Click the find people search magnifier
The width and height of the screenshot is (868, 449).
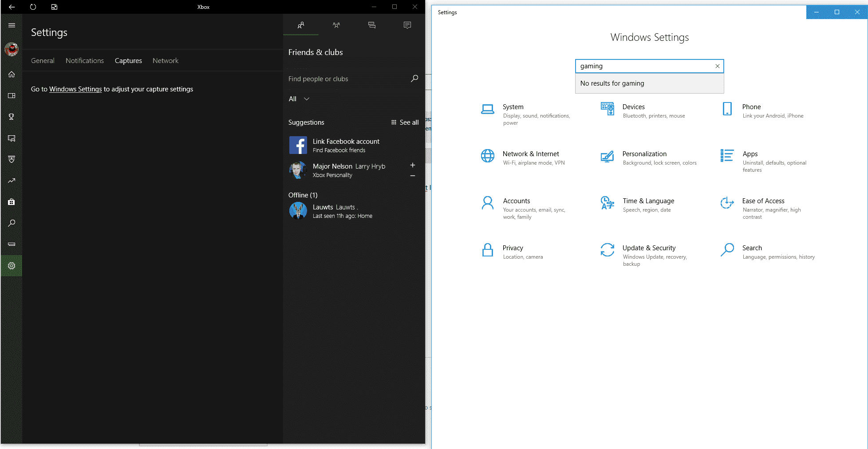click(414, 79)
